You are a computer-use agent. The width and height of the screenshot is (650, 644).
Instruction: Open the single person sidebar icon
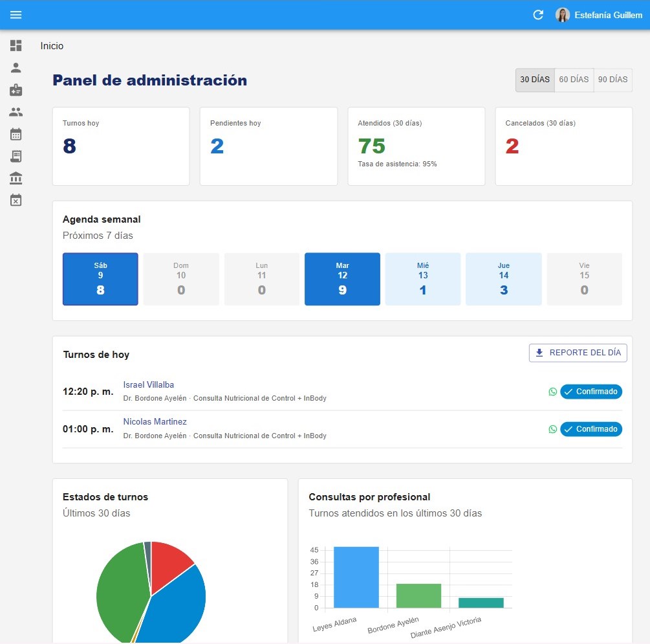coord(16,68)
